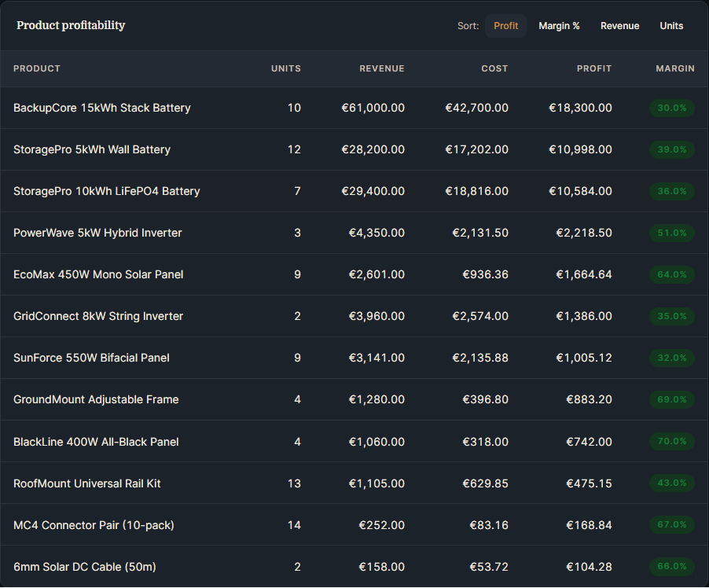Click the 70.0% margin badge
The width and height of the screenshot is (709, 588).
(x=672, y=442)
